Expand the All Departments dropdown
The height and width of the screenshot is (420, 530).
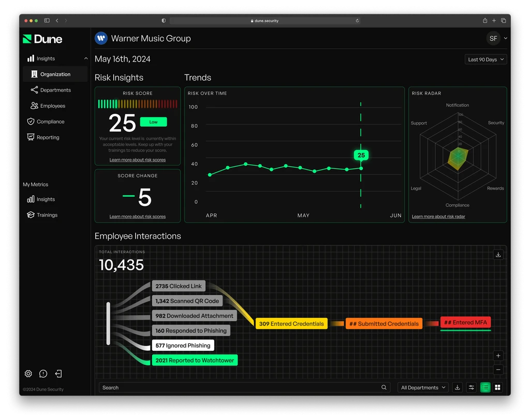pos(423,387)
